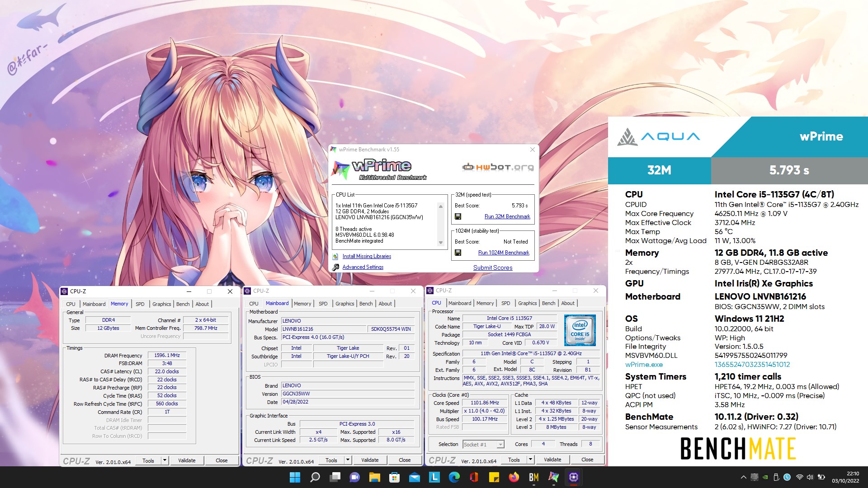Click the Model field LNVNB161216
868x488 pixels.
click(323, 329)
